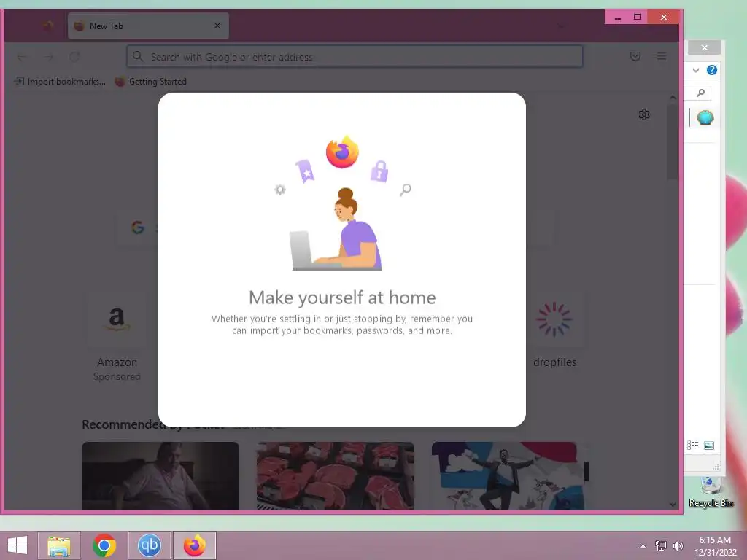Click the dropfiles shortcut tile
This screenshot has width=747, height=560.
pos(555,332)
